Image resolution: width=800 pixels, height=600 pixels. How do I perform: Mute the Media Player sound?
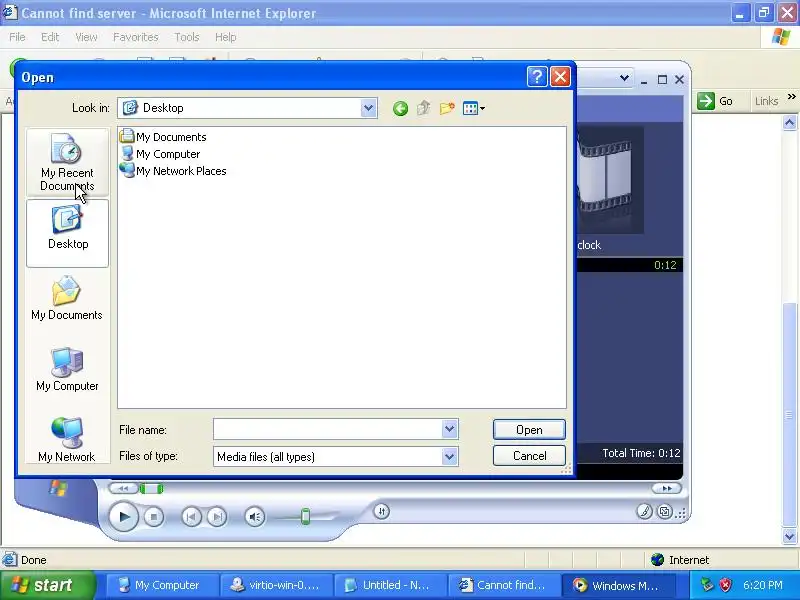[255, 517]
